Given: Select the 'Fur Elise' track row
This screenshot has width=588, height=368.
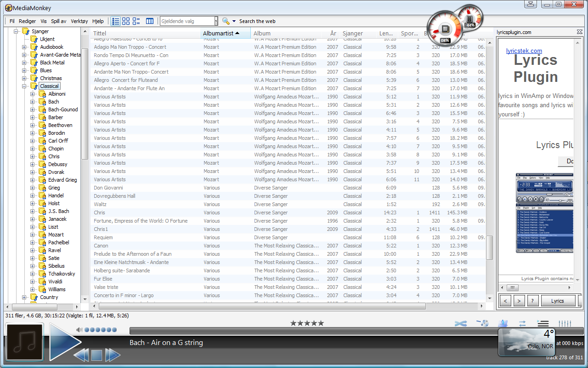Looking at the screenshot, I should (288, 279).
